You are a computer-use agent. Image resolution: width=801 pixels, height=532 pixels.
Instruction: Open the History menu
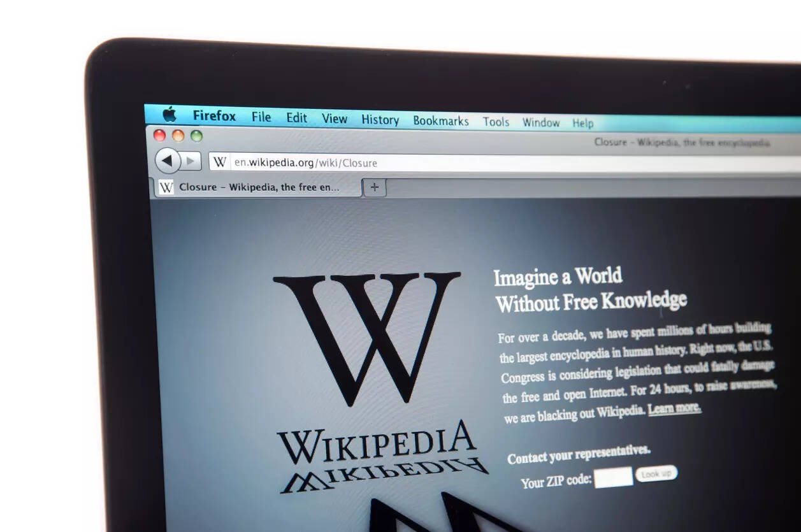380,119
